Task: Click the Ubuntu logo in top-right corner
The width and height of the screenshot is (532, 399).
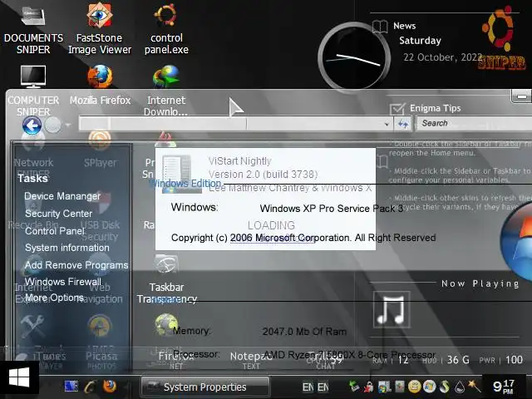Action: pos(498,29)
